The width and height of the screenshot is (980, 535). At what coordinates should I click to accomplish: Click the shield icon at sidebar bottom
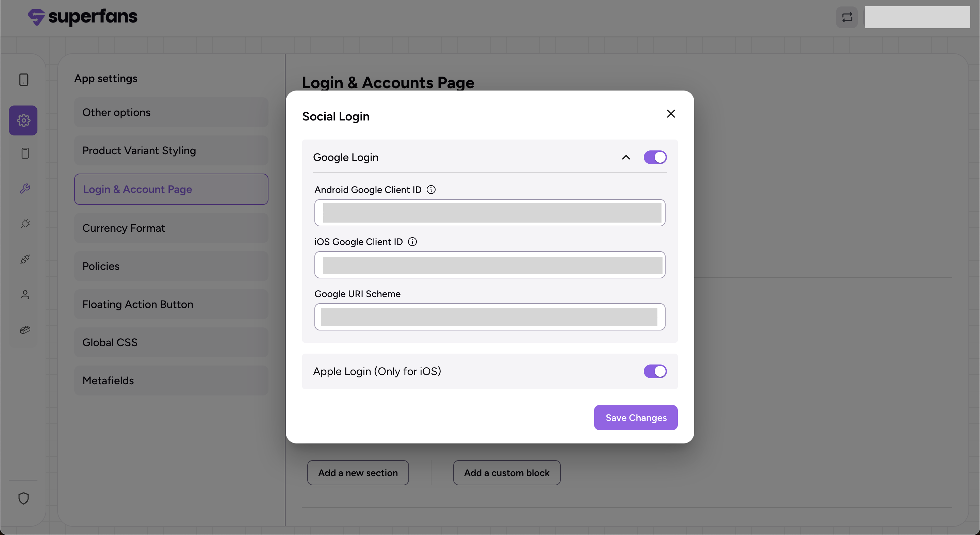(23, 498)
